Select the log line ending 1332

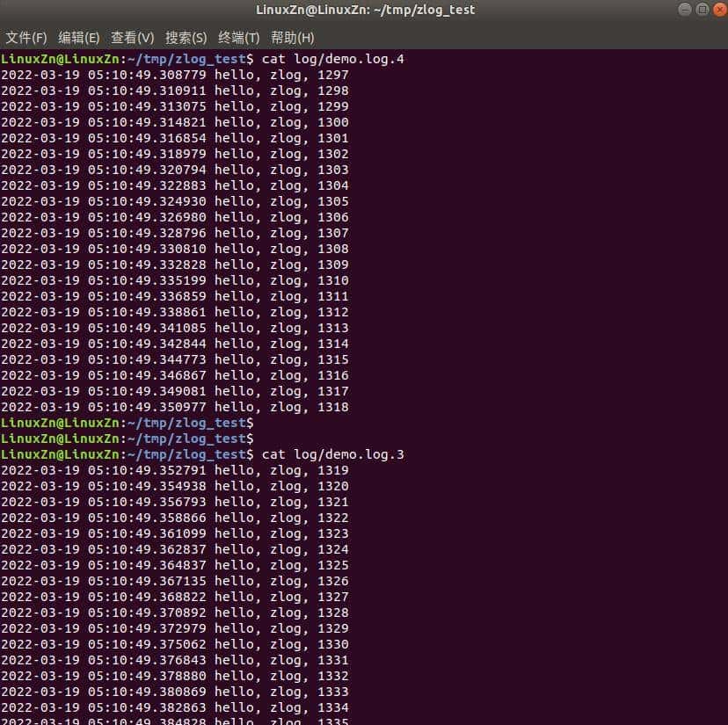[x=175, y=676]
